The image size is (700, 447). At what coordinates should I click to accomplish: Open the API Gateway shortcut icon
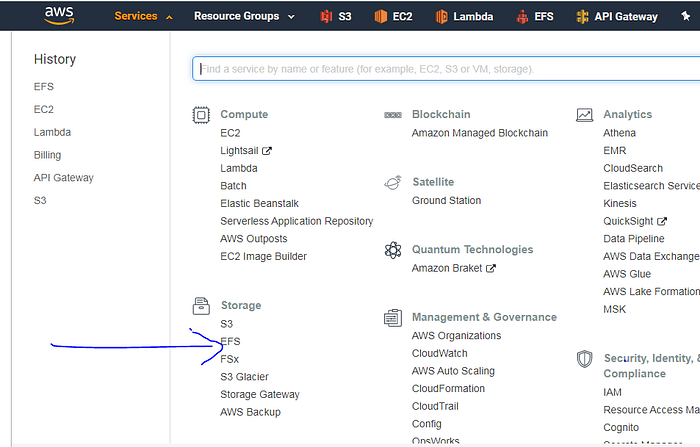(x=583, y=16)
